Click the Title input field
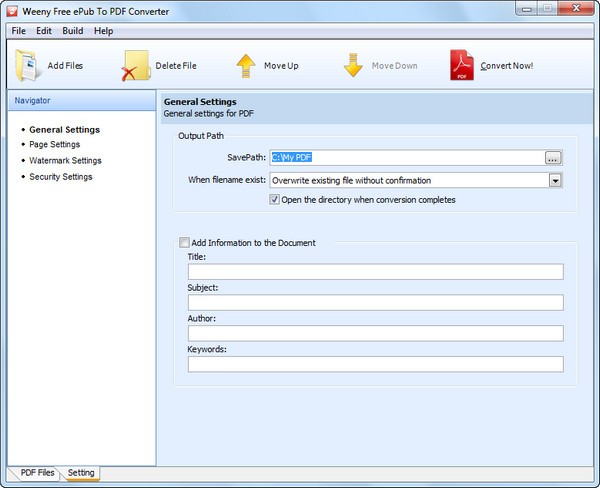The width and height of the screenshot is (600, 488). 375,272
